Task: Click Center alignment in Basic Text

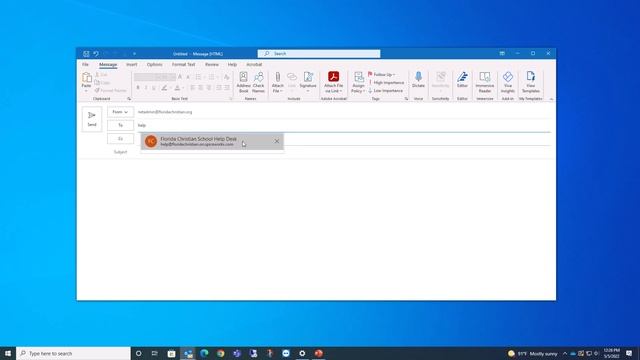Action: (200, 88)
